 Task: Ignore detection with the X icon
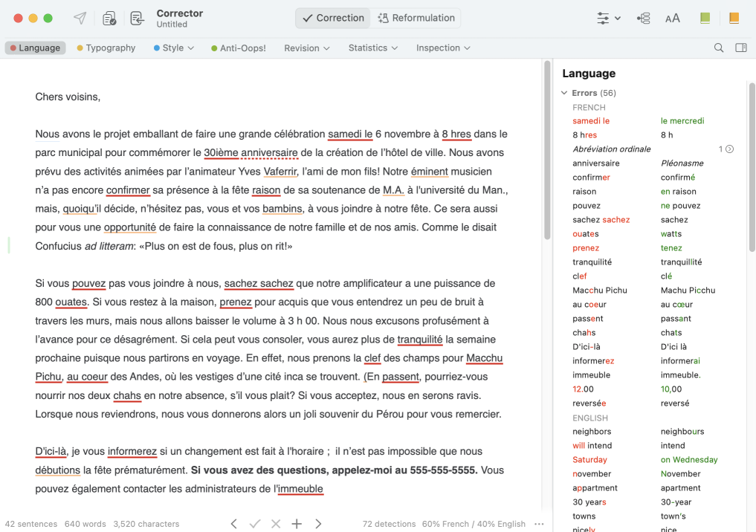276,524
